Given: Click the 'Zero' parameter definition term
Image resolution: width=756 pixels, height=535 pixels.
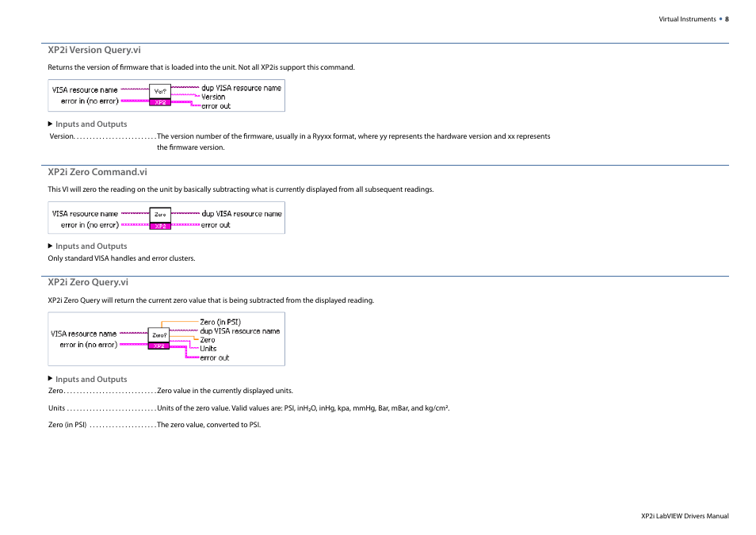Looking at the screenshot, I should [x=55, y=391].
